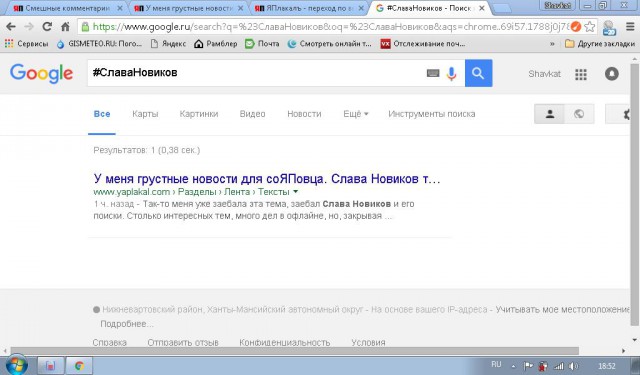Start voice search with the microphone icon
This screenshot has width=640, height=375.
451,73
